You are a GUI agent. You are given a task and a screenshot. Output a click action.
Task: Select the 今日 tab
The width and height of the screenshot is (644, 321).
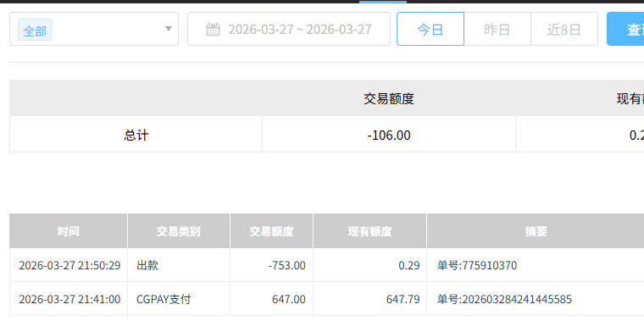pos(430,29)
